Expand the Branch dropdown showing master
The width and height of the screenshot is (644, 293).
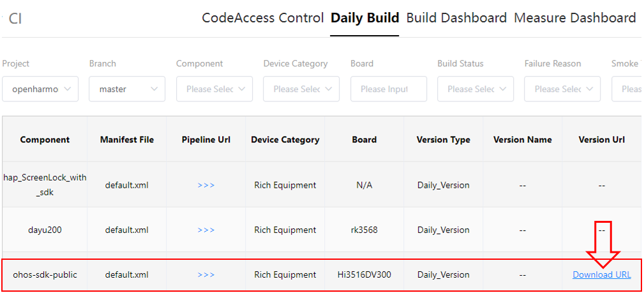[x=127, y=89]
